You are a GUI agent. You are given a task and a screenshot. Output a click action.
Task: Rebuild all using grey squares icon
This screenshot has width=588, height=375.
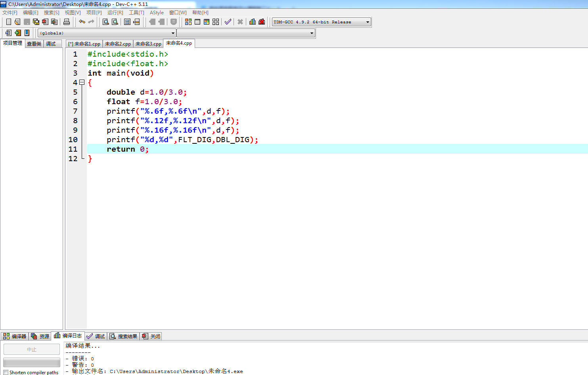(x=216, y=22)
